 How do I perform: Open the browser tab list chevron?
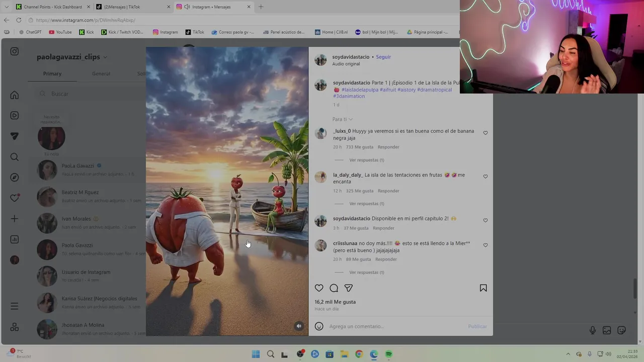pyautogui.click(x=6, y=7)
